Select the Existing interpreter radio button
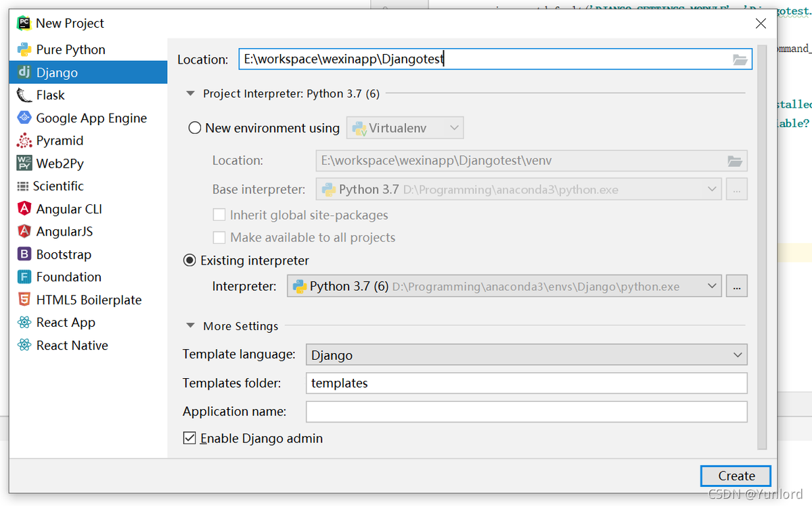 [190, 260]
